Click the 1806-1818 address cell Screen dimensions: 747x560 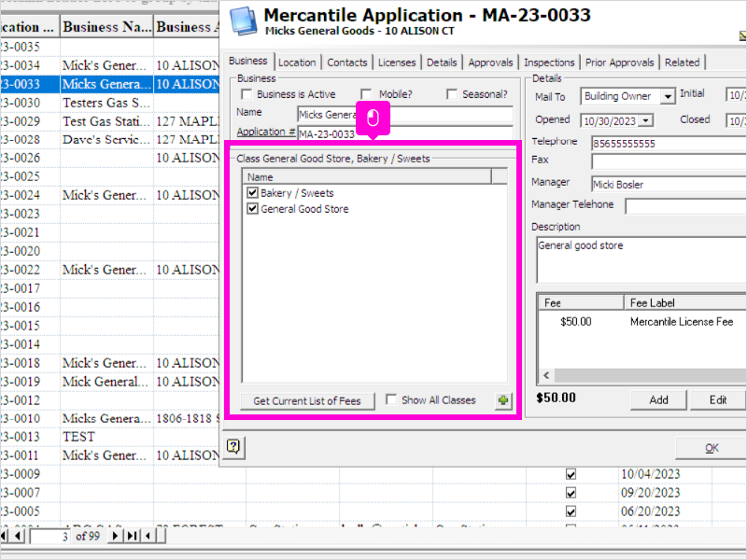coord(188,418)
